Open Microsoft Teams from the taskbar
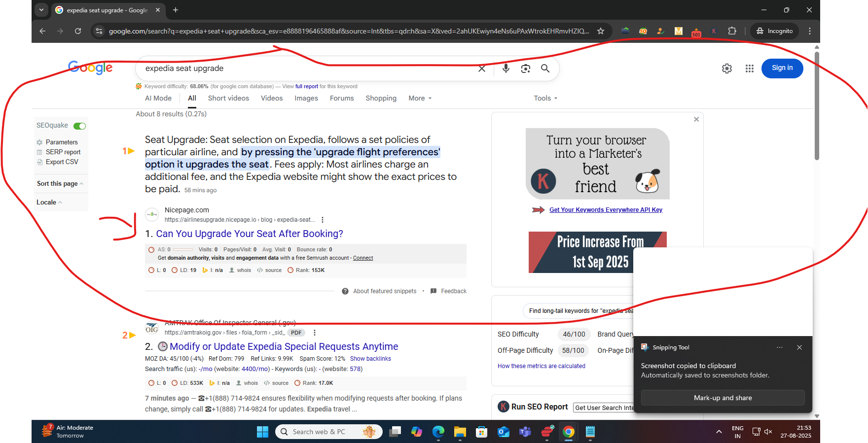 pos(525,432)
